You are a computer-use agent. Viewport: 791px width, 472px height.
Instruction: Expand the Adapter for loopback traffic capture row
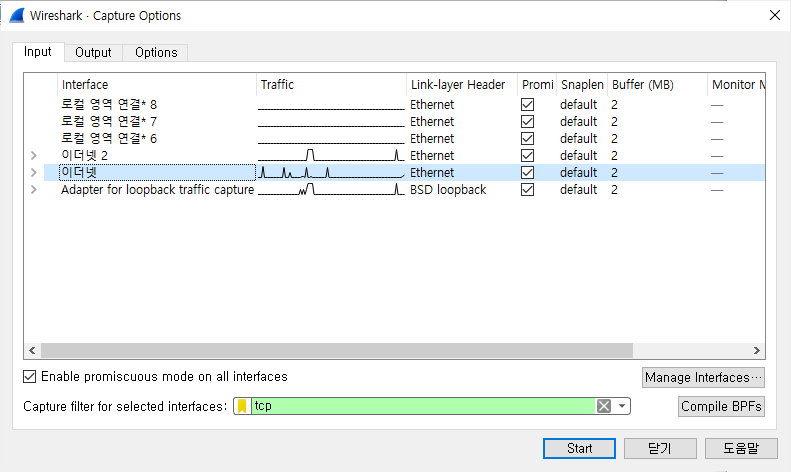[33, 190]
